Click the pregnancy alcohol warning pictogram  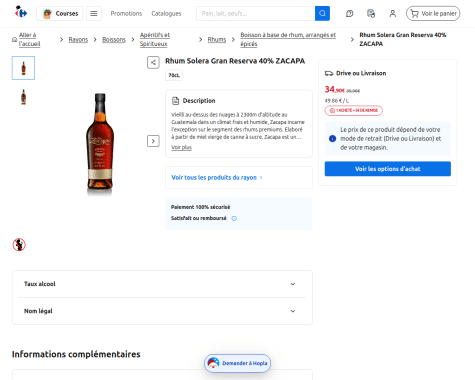click(x=19, y=245)
